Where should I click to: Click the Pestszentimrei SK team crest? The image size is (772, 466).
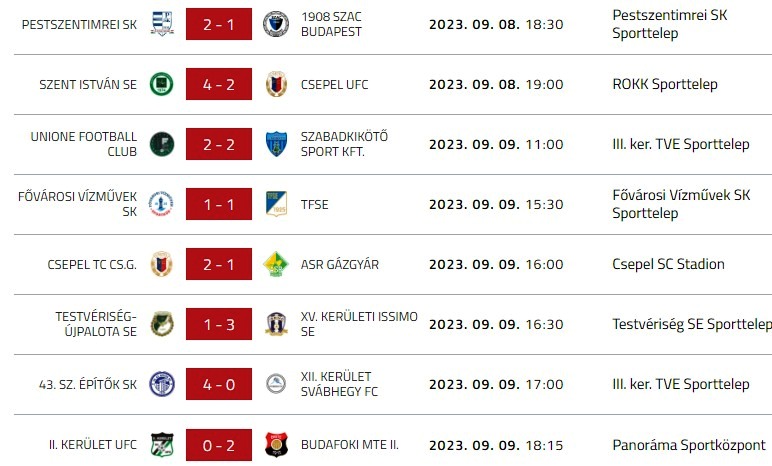pyautogui.click(x=161, y=24)
